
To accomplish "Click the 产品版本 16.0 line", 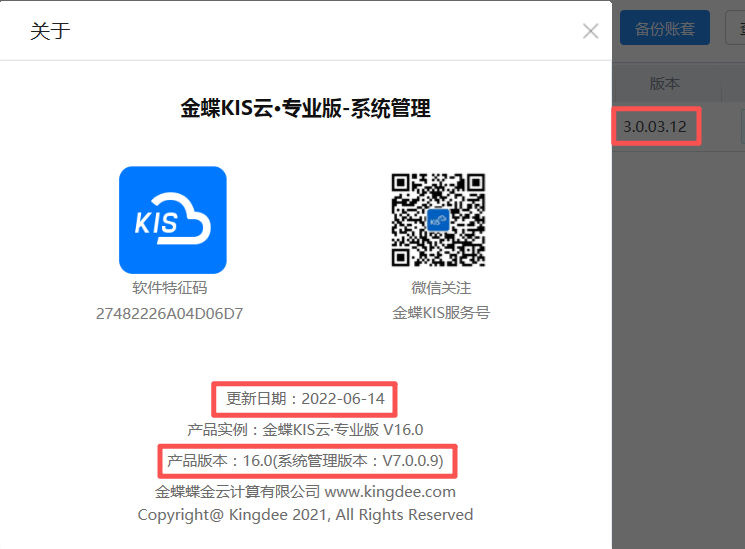I will pyautogui.click(x=306, y=461).
